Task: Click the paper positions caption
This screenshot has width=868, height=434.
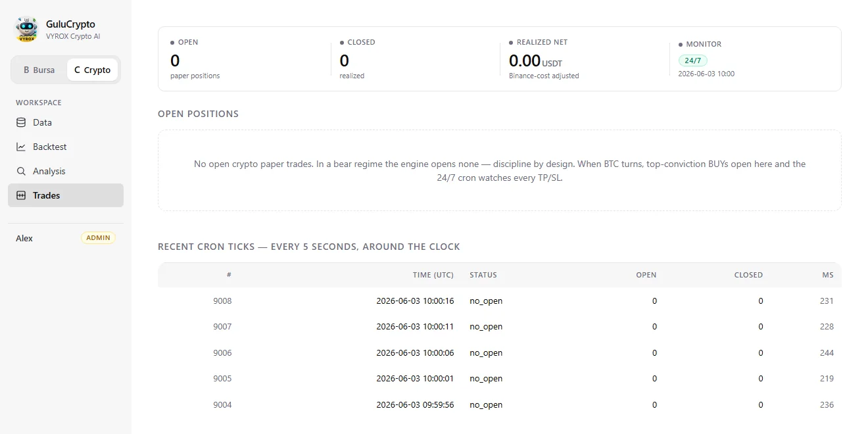Action: (195, 76)
